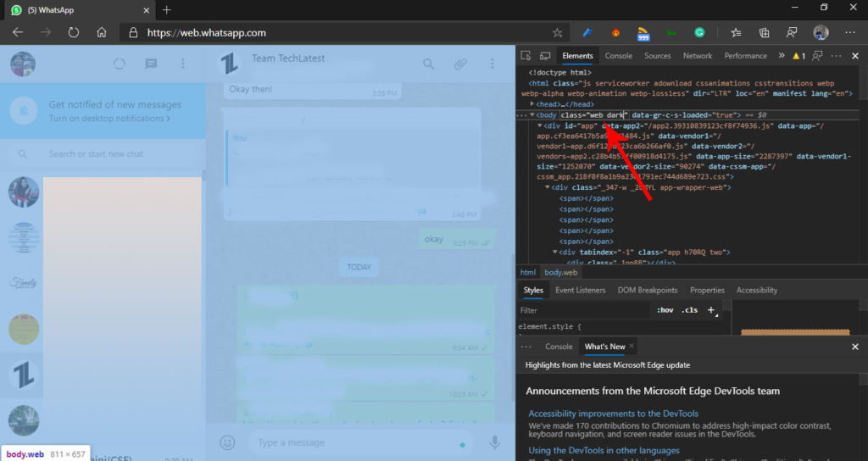Open the Styles pane tab

(533, 290)
